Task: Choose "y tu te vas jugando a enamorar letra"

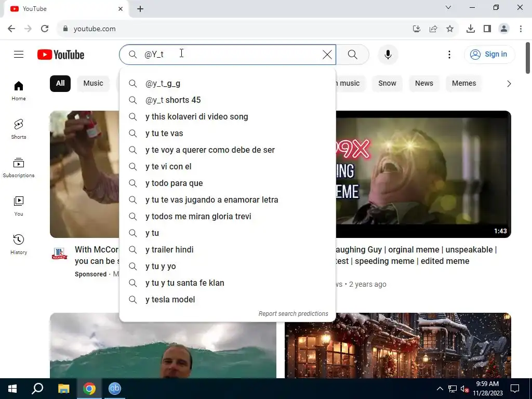Action: [228, 200]
